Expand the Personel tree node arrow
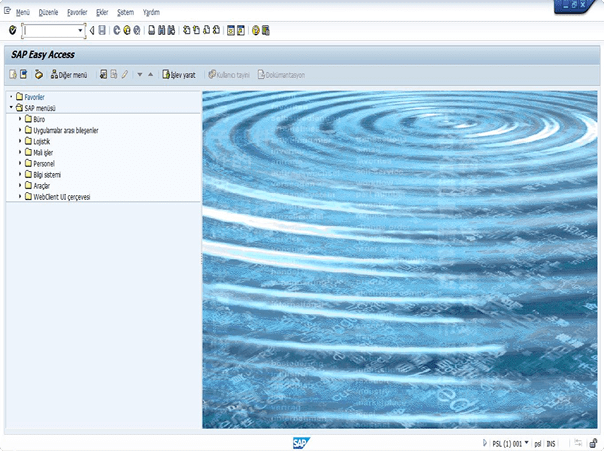The height and width of the screenshot is (451, 604). [x=20, y=163]
